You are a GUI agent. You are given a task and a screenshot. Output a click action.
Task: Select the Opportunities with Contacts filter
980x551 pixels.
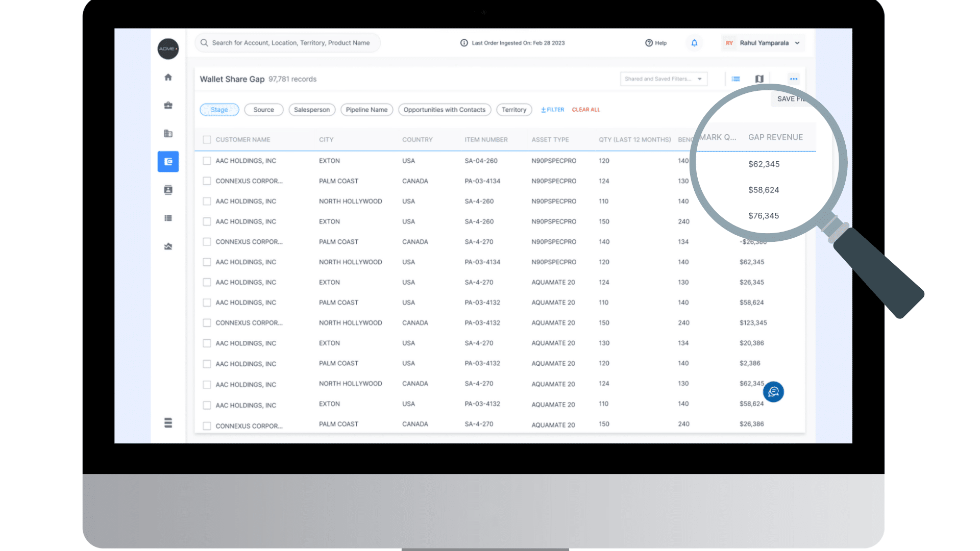(444, 109)
